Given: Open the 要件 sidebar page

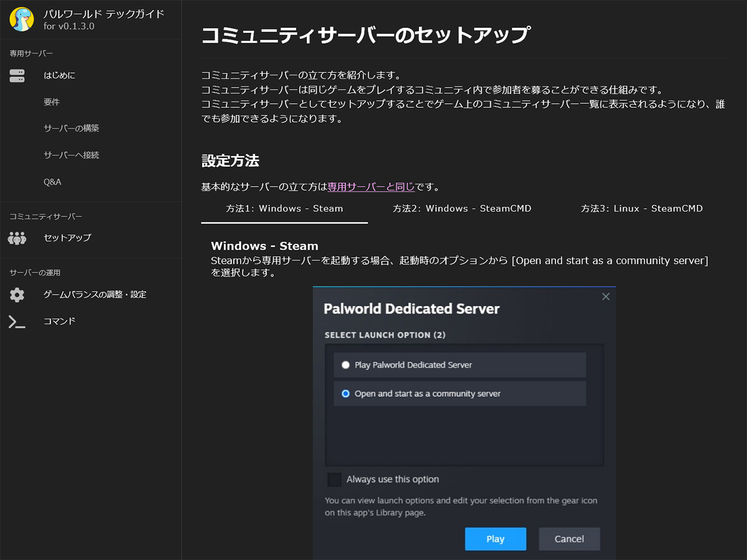Looking at the screenshot, I should pyautogui.click(x=51, y=102).
